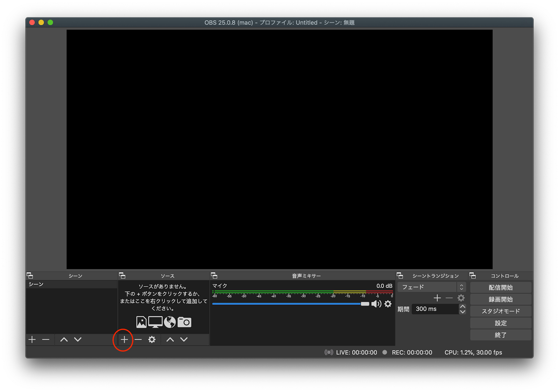Remove selected source with the minus button
Screen dimensions: 559x392
point(138,339)
